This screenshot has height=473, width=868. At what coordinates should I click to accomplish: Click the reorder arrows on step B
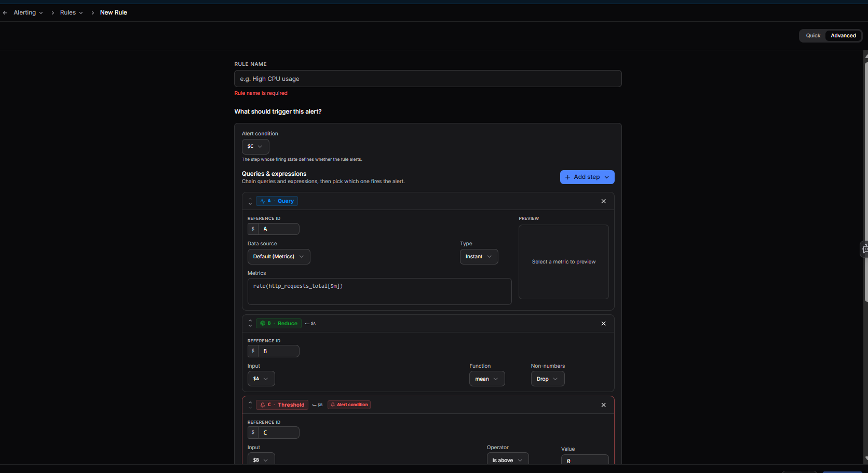coord(250,324)
